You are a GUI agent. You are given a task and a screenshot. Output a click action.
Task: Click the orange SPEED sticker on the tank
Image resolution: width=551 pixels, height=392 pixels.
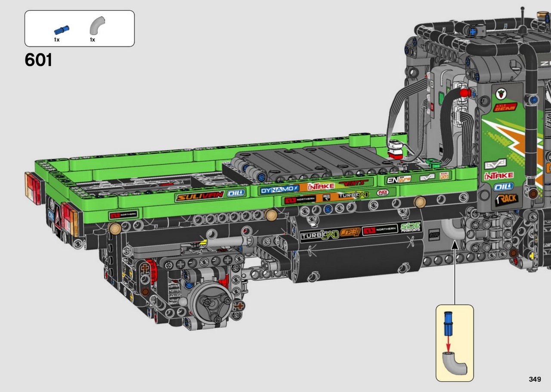pyautogui.click(x=351, y=232)
